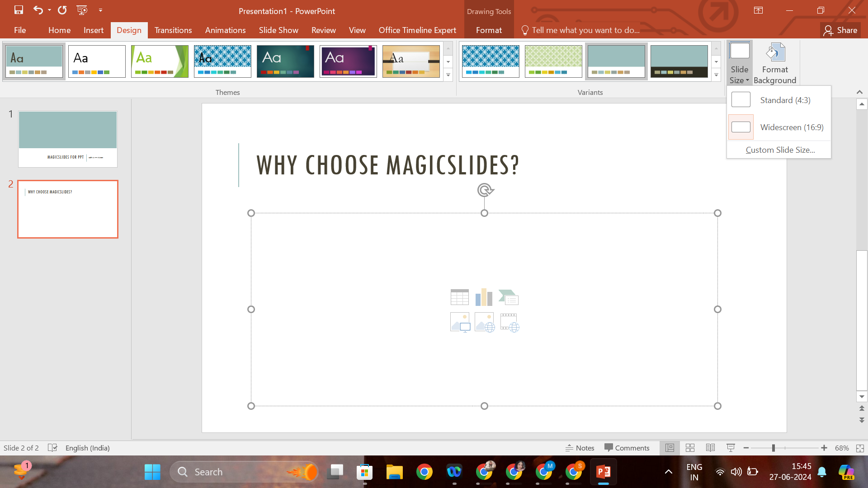Expand the Themes gallery More arrow
This screenshot has width=868, height=488.
pyautogui.click(x=448, y=75)
